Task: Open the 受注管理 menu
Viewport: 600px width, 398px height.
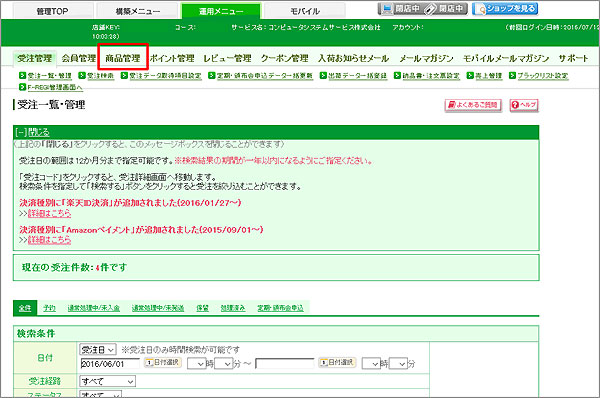Action: point(35,59)
